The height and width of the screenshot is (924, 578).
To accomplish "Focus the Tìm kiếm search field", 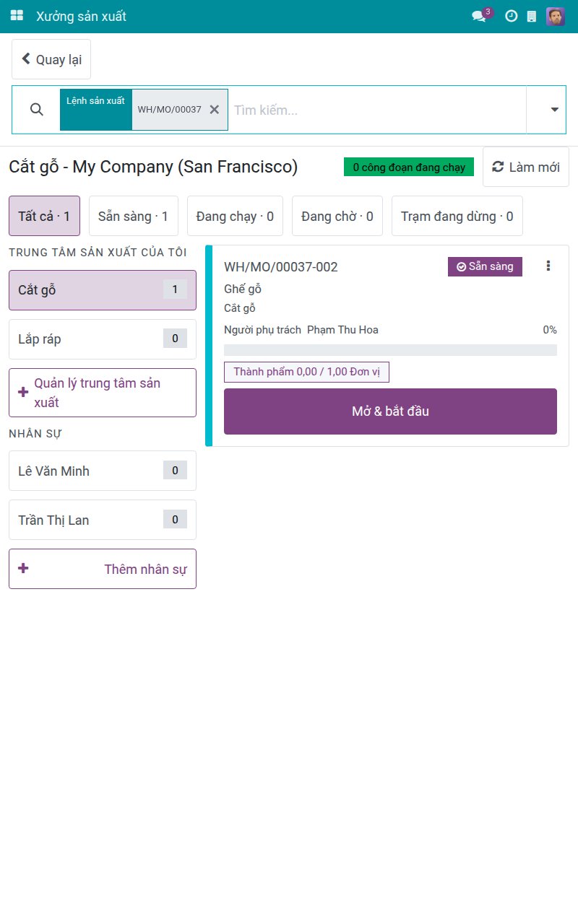I will (x=376, y=110).
